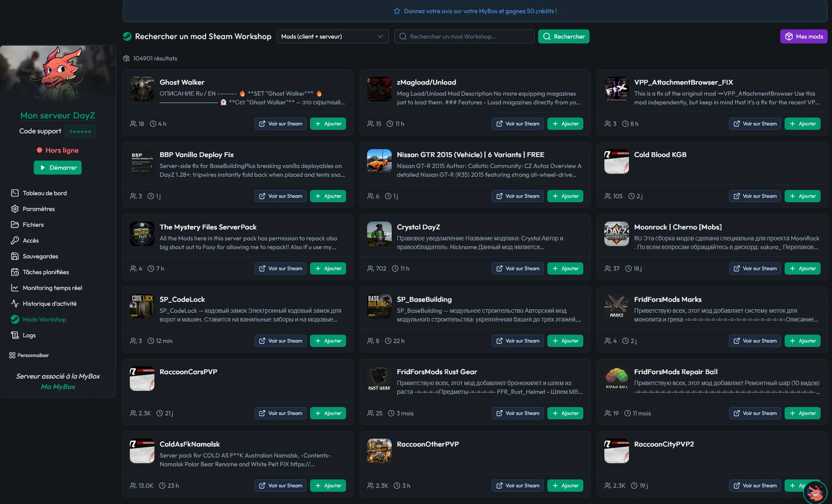
Task: View zMagload/Unload on Steam
Action: pyautogui.click(x=518, y=124)
